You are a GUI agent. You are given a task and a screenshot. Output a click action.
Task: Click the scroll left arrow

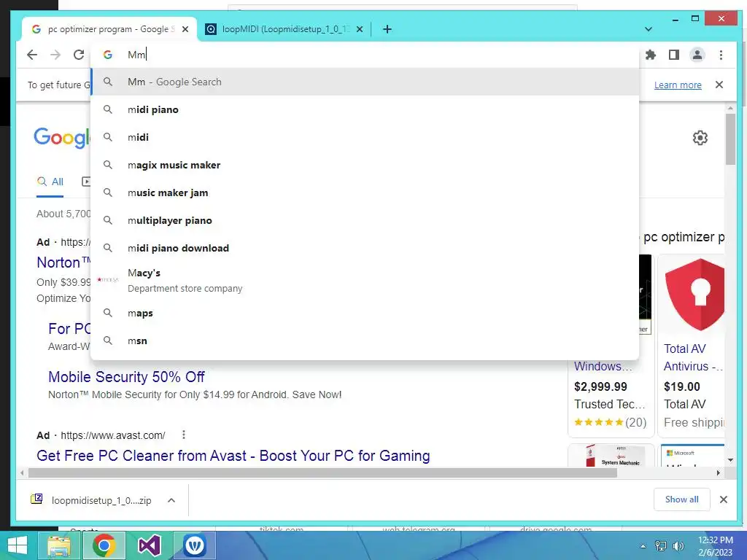click(22, 472)
